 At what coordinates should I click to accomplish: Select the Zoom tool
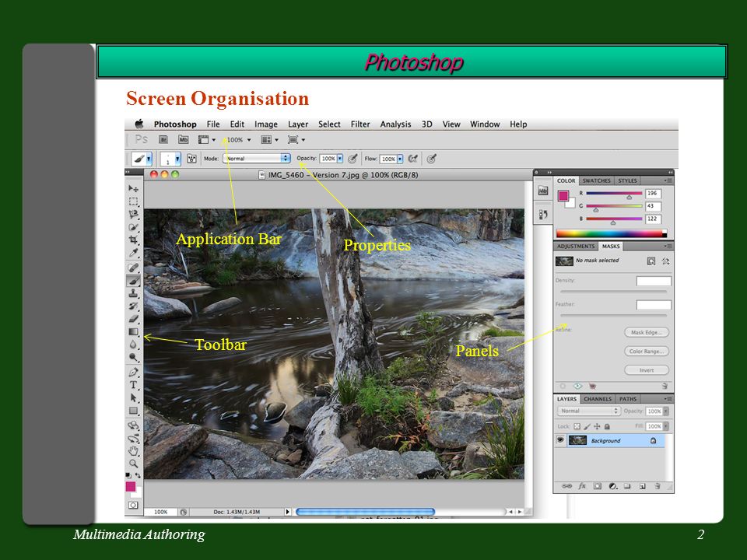pyautogui.click(x=133, y=464)
